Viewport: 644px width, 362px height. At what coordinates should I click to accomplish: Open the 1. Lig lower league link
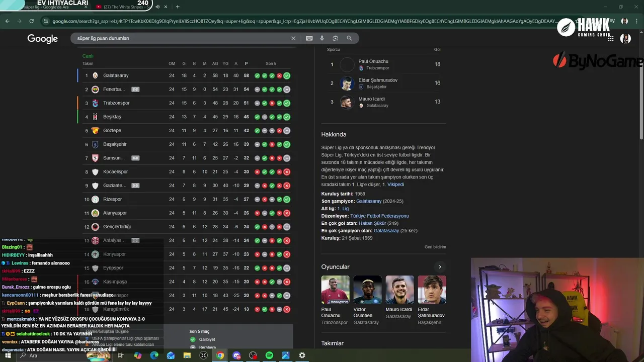click(x=343, y=209)
